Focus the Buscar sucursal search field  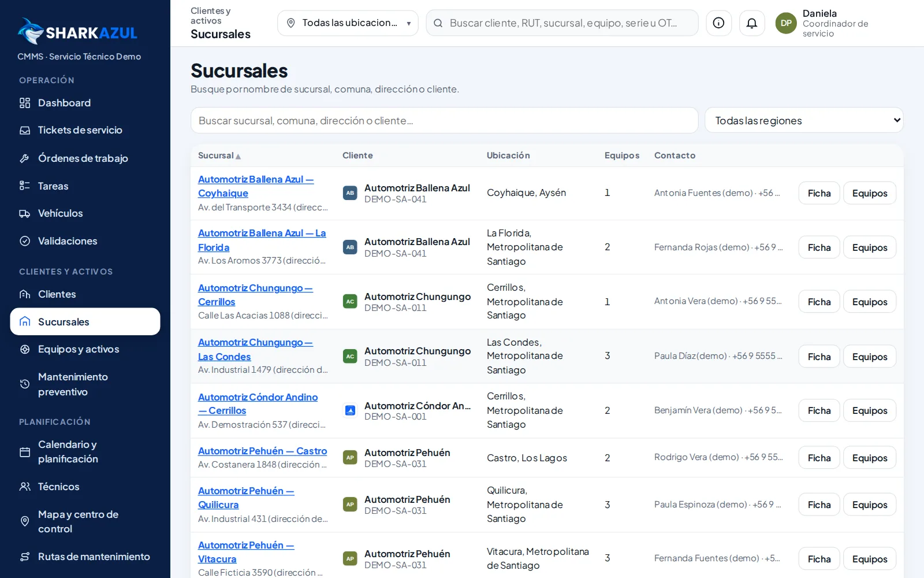point(444,120)
